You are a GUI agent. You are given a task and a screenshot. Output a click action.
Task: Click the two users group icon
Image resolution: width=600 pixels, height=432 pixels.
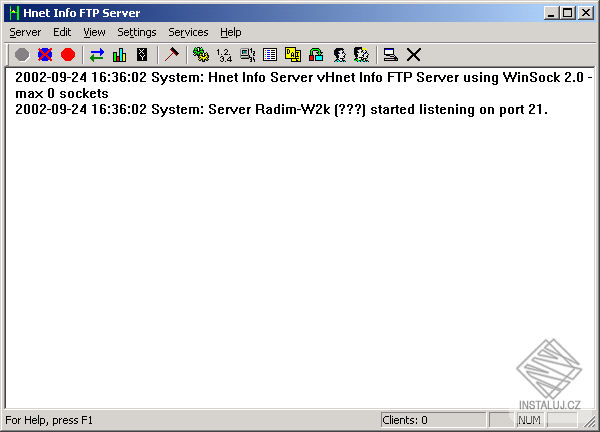[x=362, y=55]
